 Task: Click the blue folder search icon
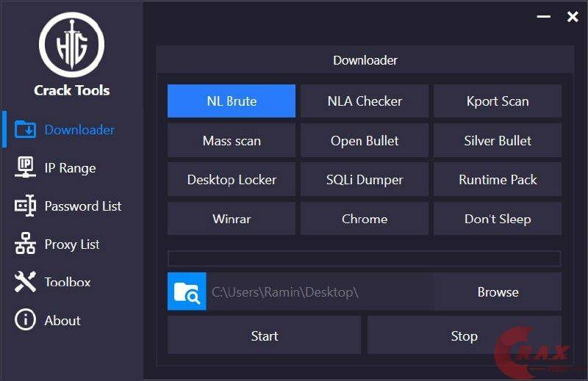pyautogui.click(x=187, y=291)
